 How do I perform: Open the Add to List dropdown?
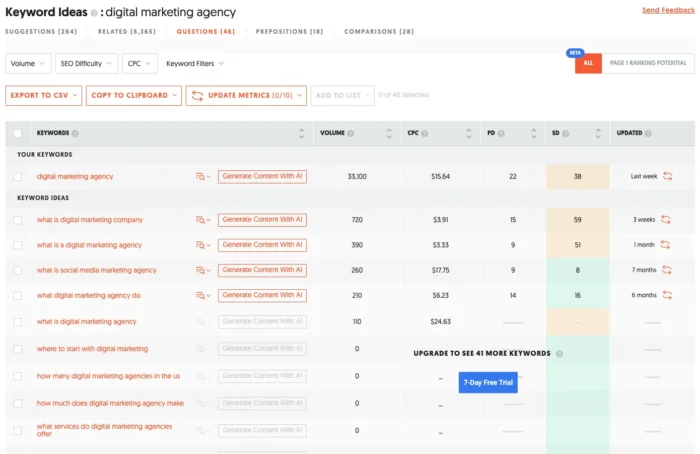click(x=342, y=96)
